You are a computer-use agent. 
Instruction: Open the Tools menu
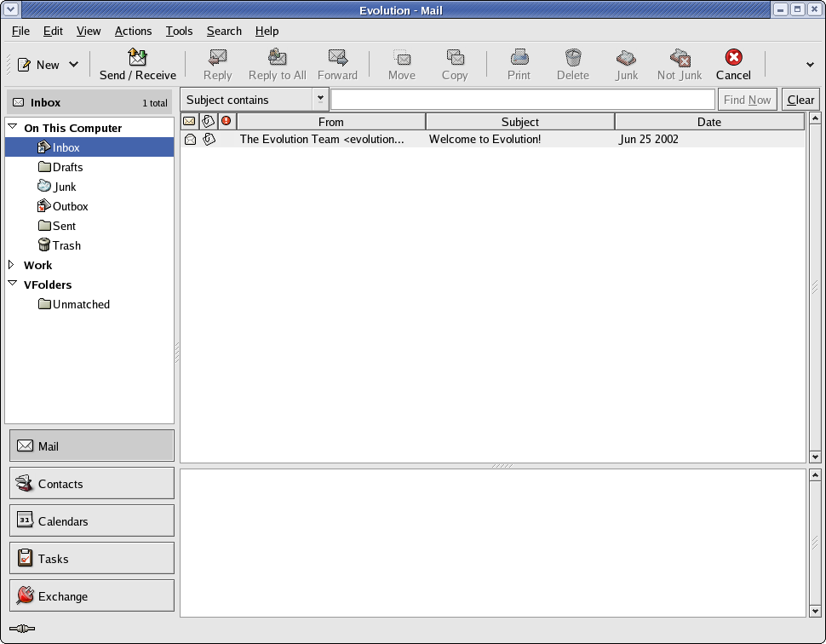tap(179, 32)
